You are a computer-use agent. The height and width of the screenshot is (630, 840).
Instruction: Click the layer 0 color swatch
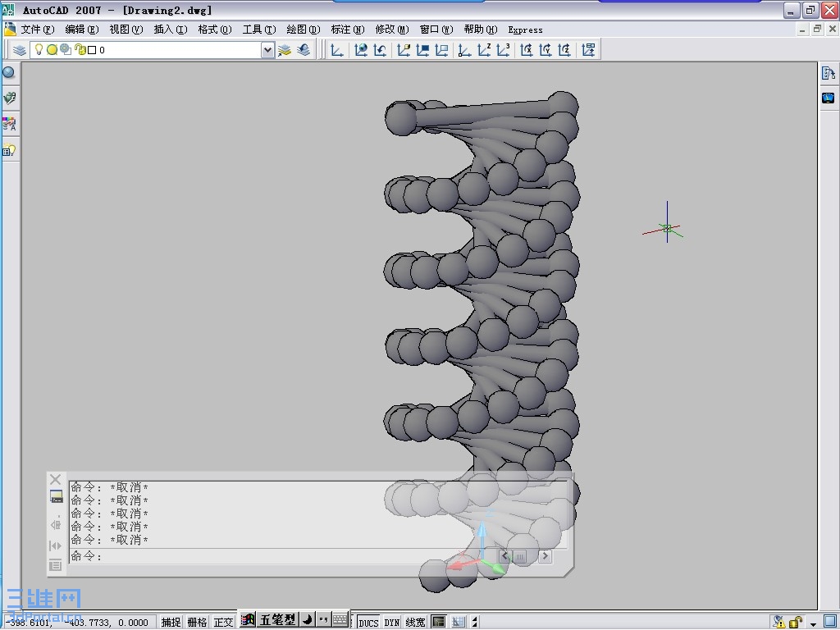92,50
